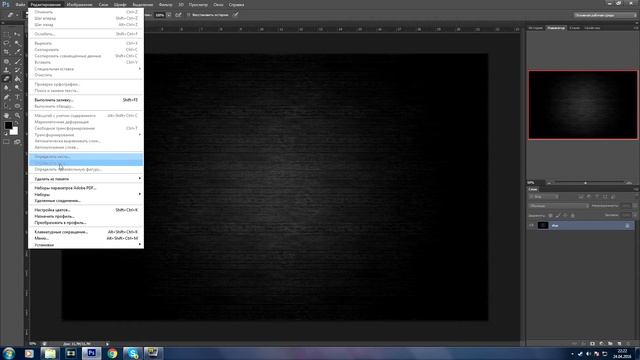Toggle lock all in Layers panel

point(572,215)
